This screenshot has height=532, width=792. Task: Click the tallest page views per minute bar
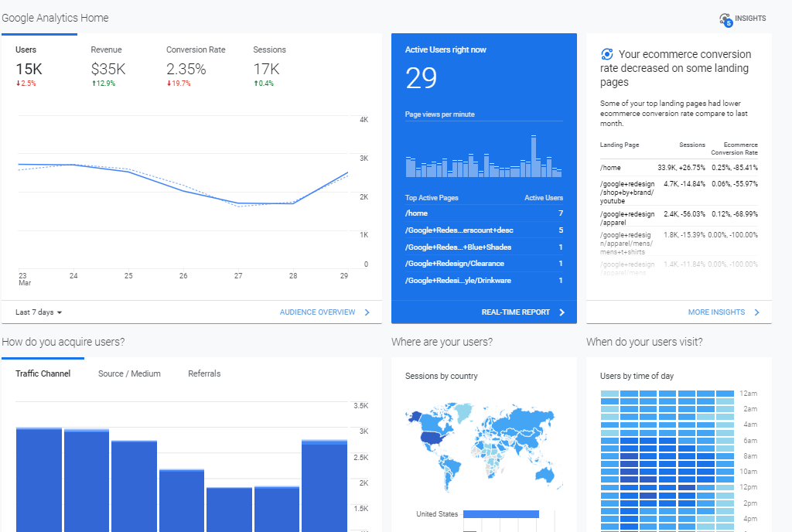[x=534, y=156]
